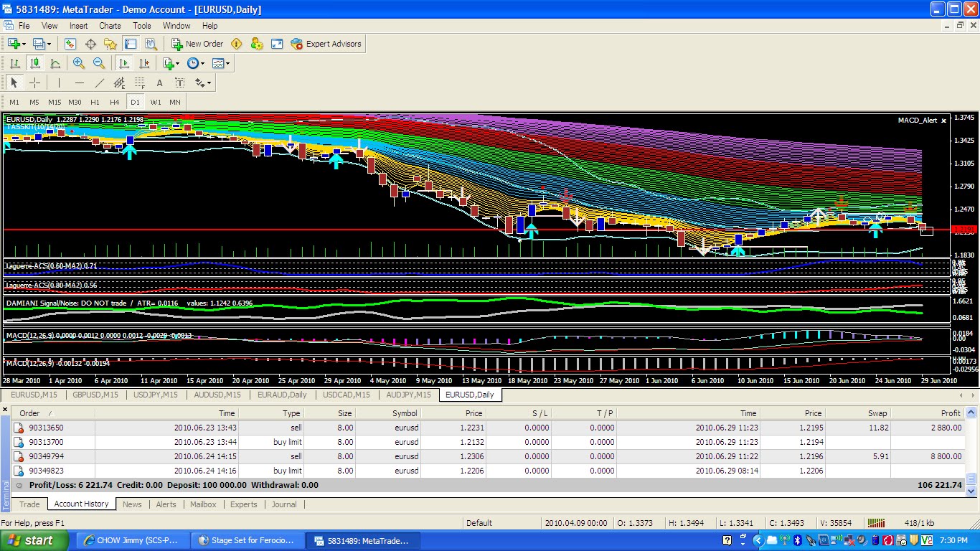Select the Text tool A icon
Viewport: 980px width, 551px height.
pos(159,83)
